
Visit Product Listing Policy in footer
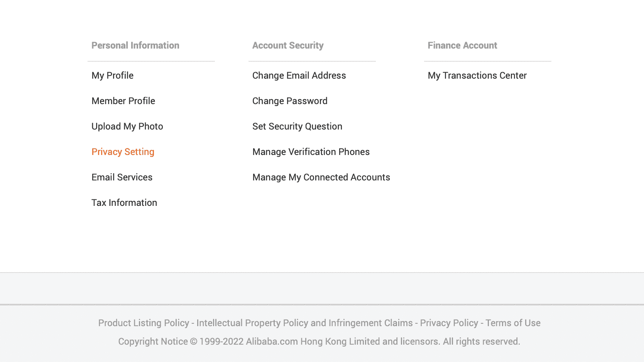144,323
